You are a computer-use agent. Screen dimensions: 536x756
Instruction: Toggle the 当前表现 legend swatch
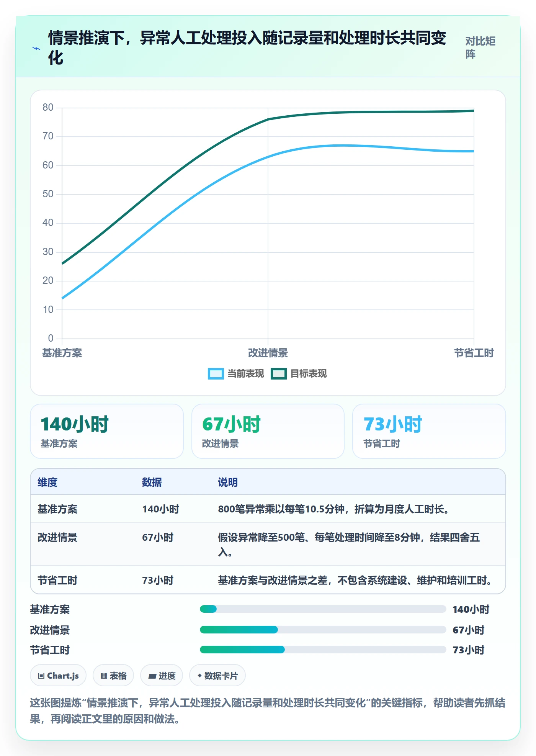click(216, 374)
